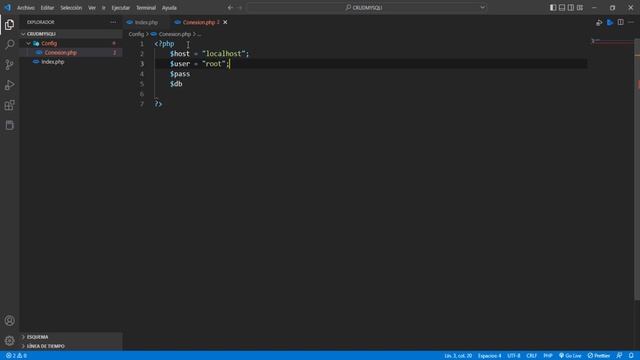Viewport: 640px width, 360px height.
Task: Click the open changes editor icon
Action: coord(599,22)
